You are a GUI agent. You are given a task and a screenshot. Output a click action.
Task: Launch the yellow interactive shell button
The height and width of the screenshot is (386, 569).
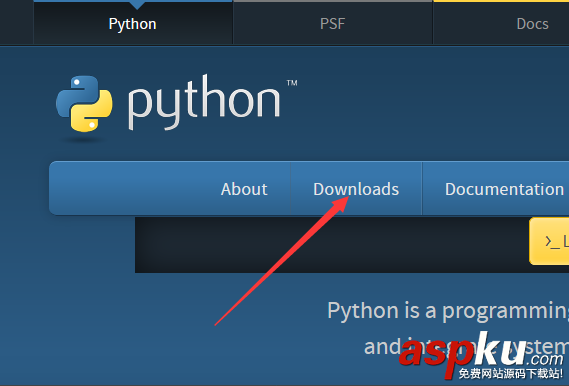point(549,241)
